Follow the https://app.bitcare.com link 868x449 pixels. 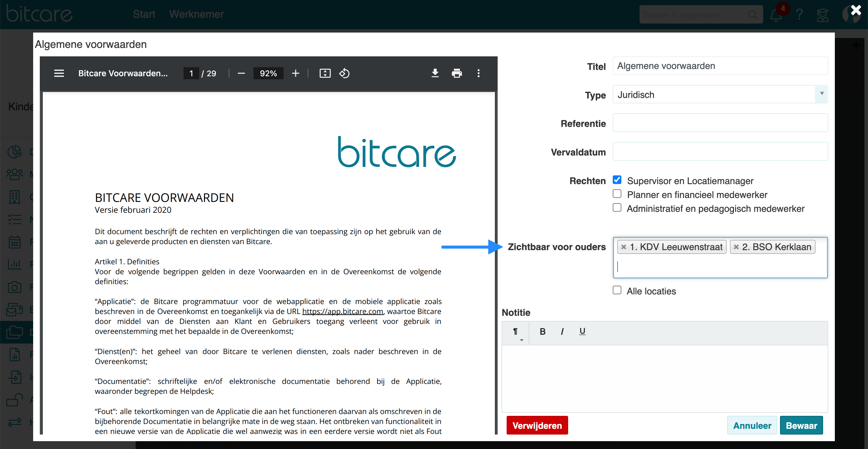pyautogui.click(x=342, y=311)
